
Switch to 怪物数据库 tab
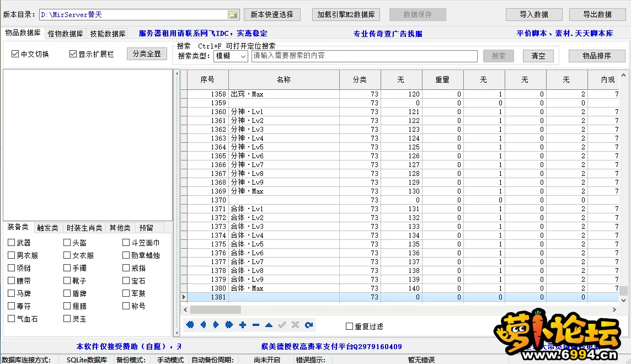pos(65,34)
